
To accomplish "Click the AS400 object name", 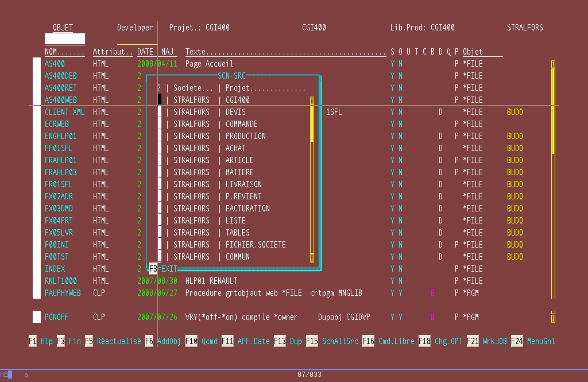I will coord(55,64).
